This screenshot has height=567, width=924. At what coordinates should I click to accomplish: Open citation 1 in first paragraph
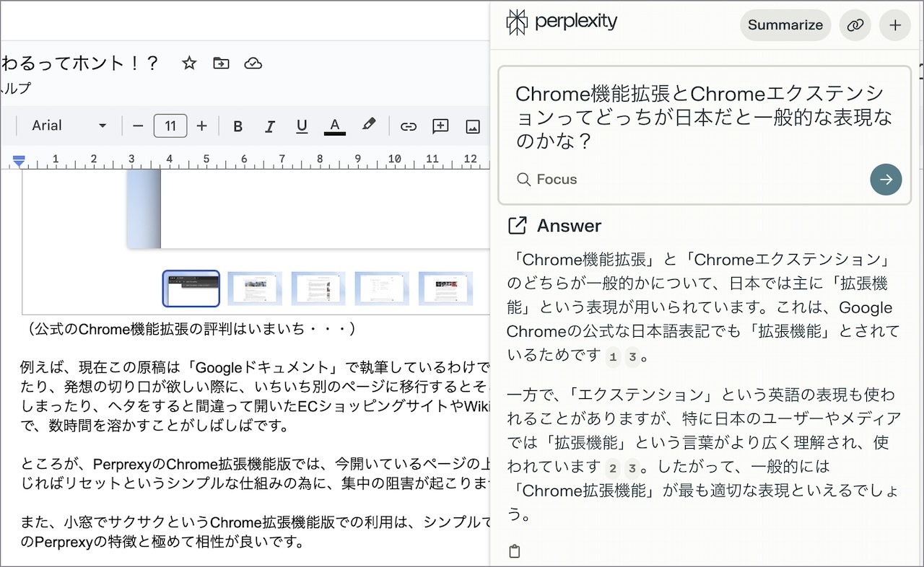click(x=613, y=356)
